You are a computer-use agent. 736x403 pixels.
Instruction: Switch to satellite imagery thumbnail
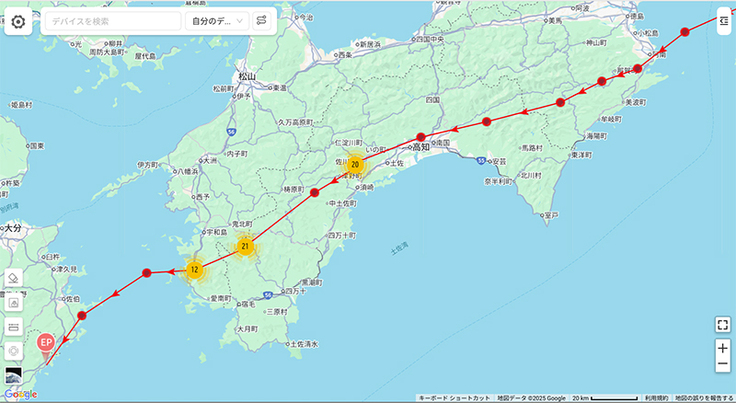14,376
